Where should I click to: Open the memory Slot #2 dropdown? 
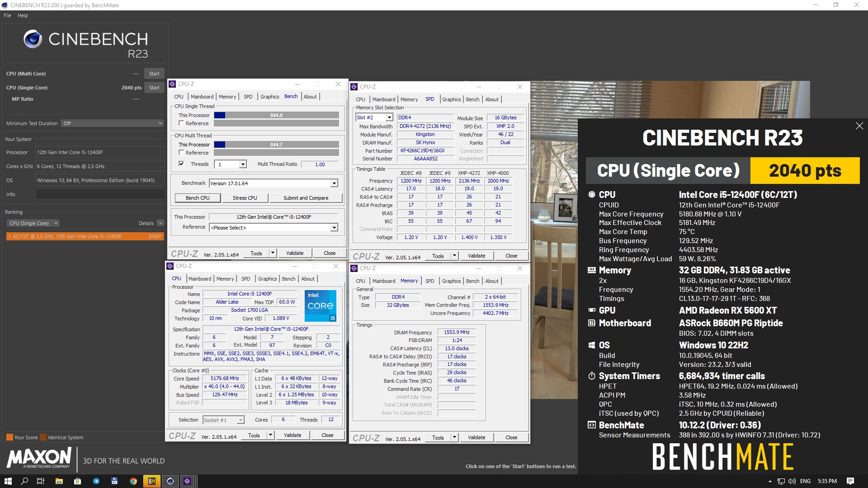(389, 117)
